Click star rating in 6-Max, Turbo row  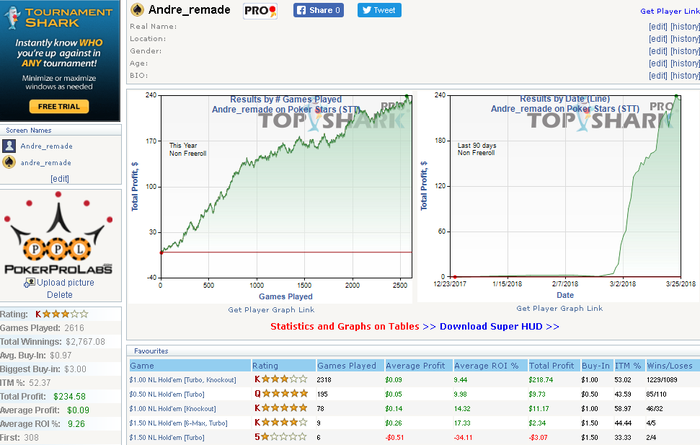pyautogui.click(x=281, y=422)
